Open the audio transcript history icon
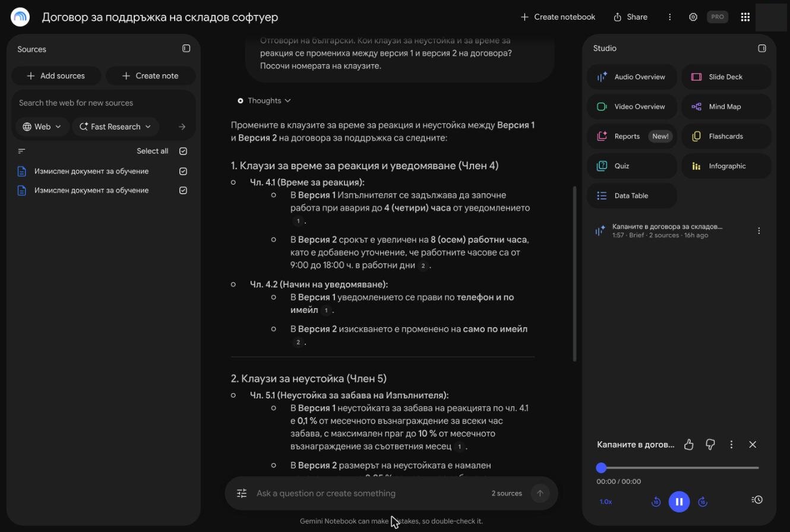The width and height of the screenshot is (790, 532). [x=757, y=500]
